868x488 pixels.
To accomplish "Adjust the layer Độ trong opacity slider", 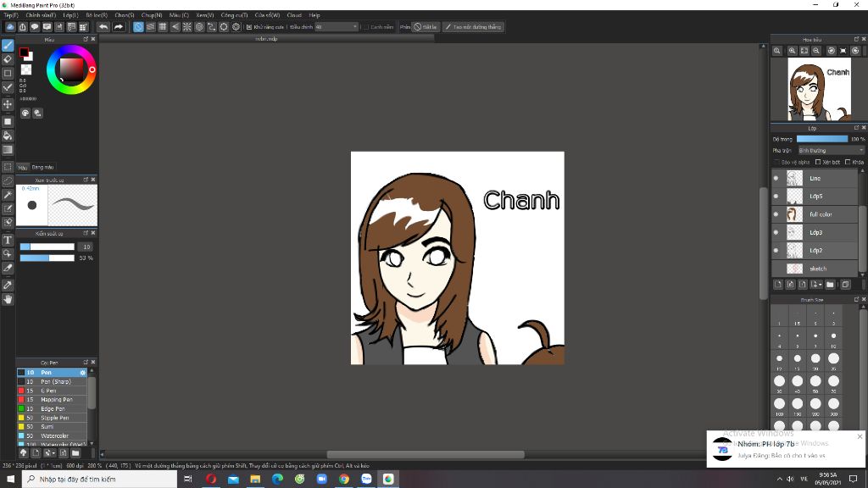I will [822, 139].
